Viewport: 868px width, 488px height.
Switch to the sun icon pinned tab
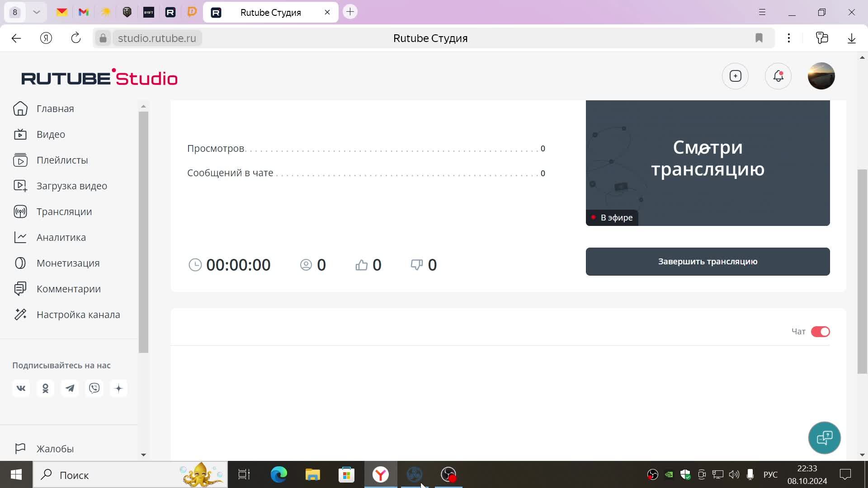pos(105,12)
